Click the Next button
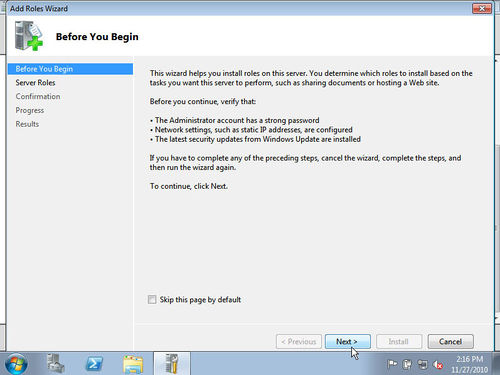The image size is (500, 375). click(x=348, y=342)
